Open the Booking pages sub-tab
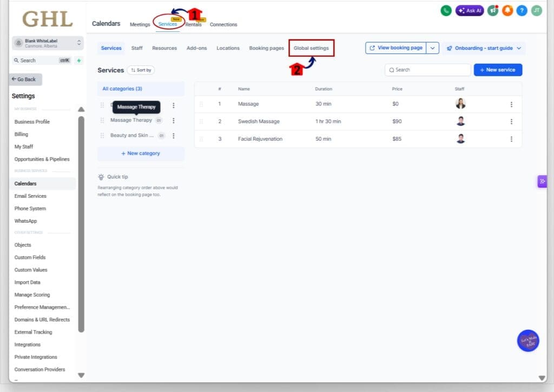This screenshot has width=554, height=392. tap(266, 48)
